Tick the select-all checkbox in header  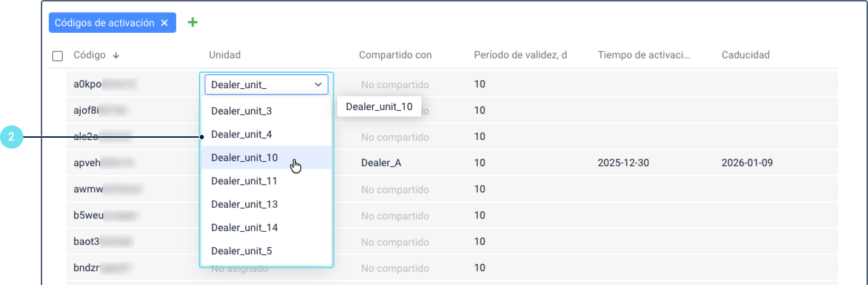(58, 55)
